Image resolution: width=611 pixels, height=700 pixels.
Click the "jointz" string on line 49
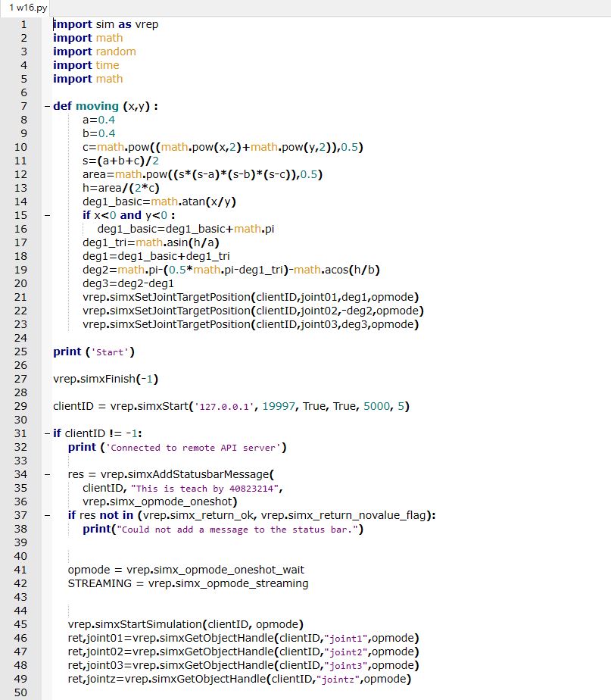tap(338, 680)
